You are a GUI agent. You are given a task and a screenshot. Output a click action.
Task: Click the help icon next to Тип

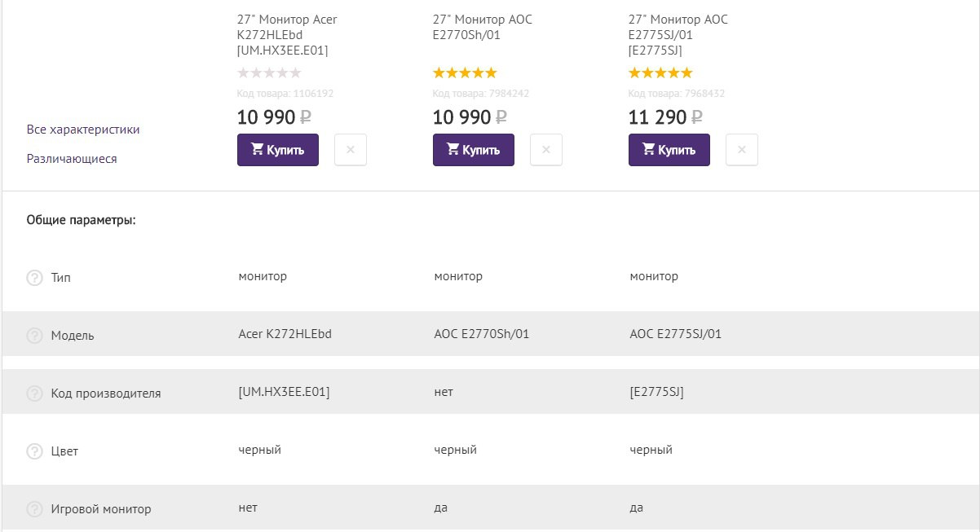point(34,278)
